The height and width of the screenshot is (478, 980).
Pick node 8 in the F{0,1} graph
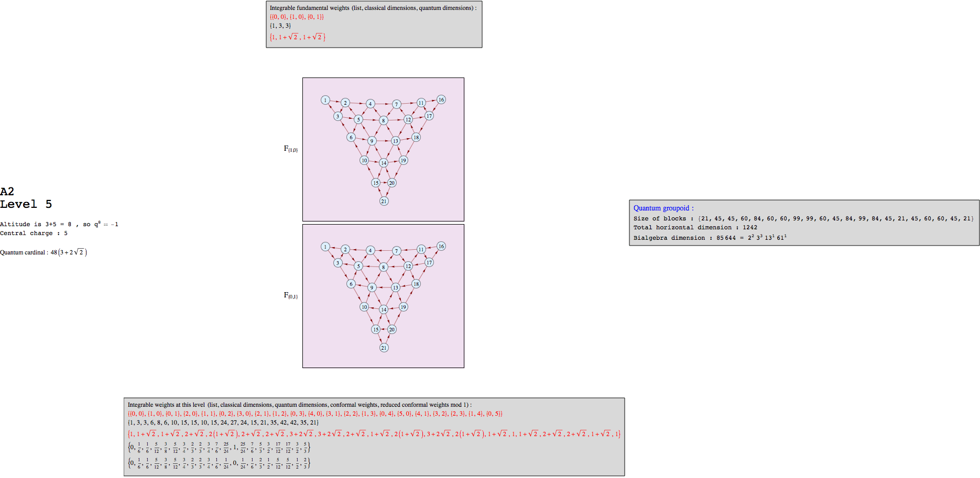(384, 267)
